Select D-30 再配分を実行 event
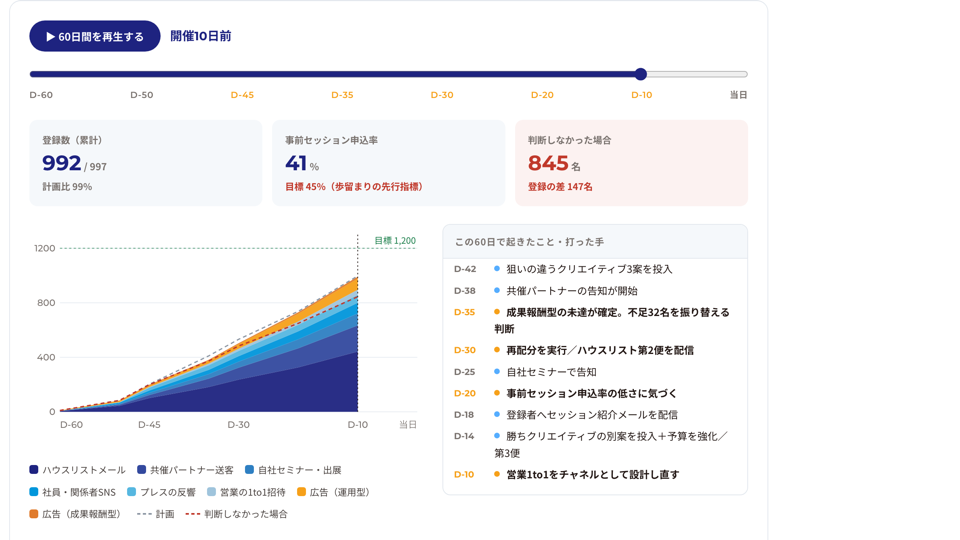Screen dimensions: 960x540 594,350
